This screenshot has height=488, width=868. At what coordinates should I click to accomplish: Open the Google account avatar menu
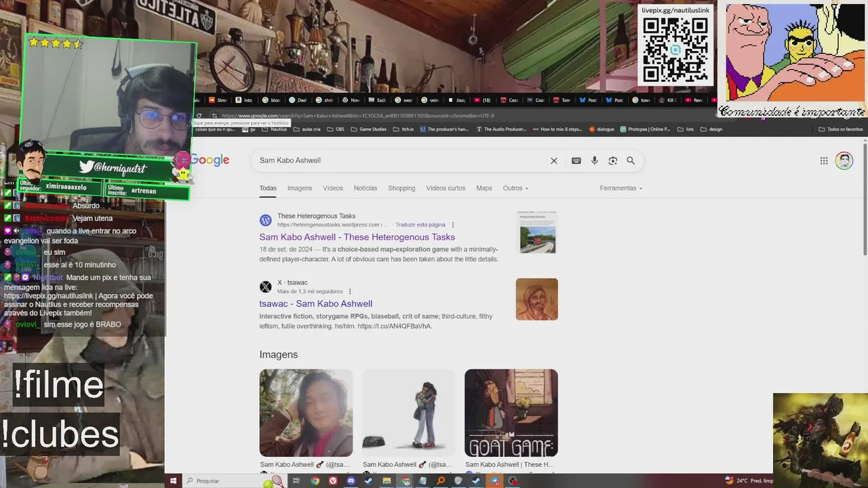pos(844,161)
